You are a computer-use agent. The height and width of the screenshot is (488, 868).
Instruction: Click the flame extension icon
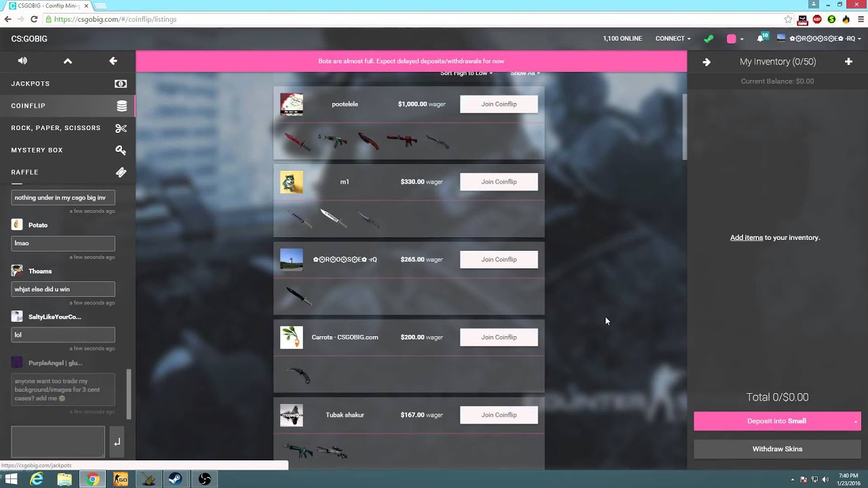(x=846, y=19)
